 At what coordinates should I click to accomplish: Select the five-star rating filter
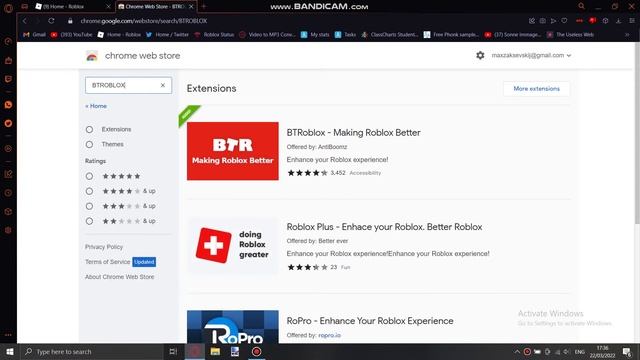[89, 176]
